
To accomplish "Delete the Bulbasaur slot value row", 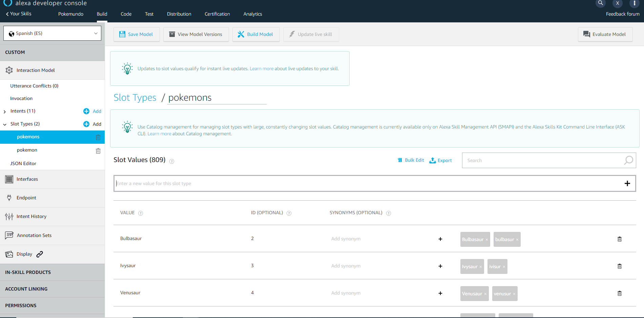I will [619, 239].
